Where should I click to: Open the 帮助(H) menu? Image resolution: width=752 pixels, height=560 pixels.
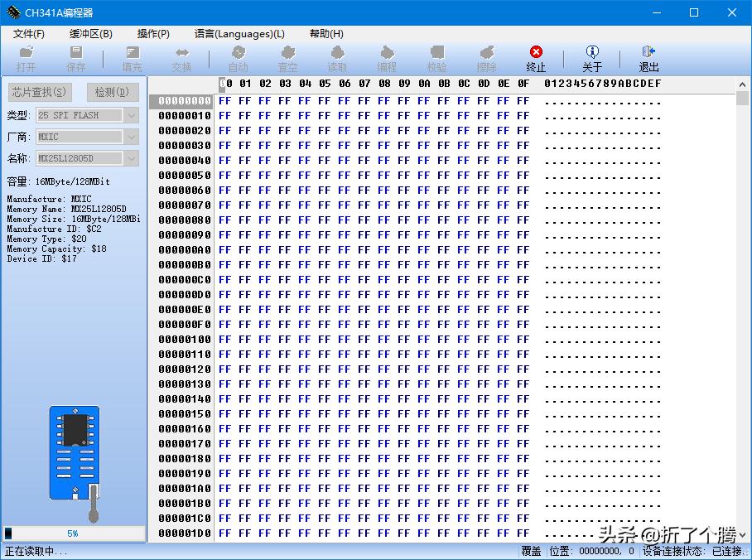pyautogui.click(x=326, y=34)
